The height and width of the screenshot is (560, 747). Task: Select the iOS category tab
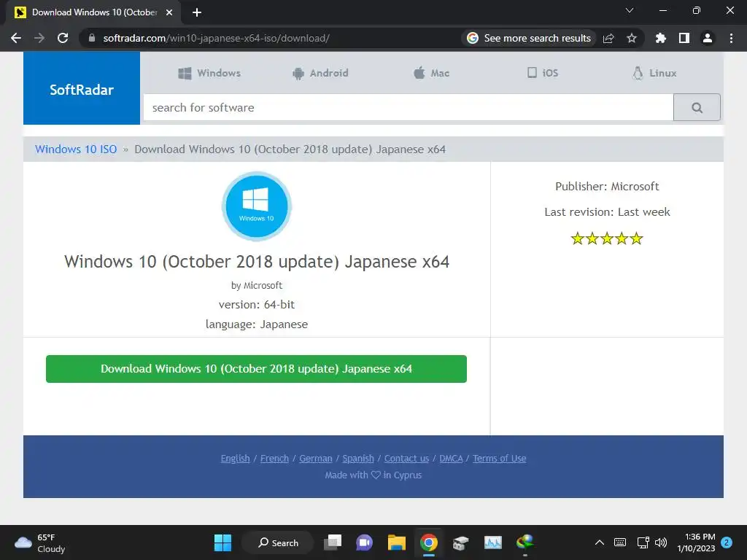pyautogui.click(x=543, y=73)
